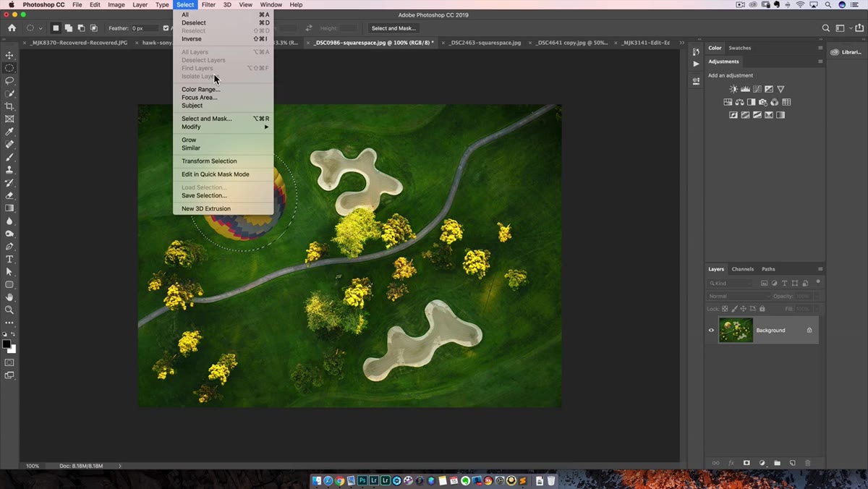This screenshot has height=489, width=868.
Task: Select the Eyedropper tool
Action: [x=9, y=132]
